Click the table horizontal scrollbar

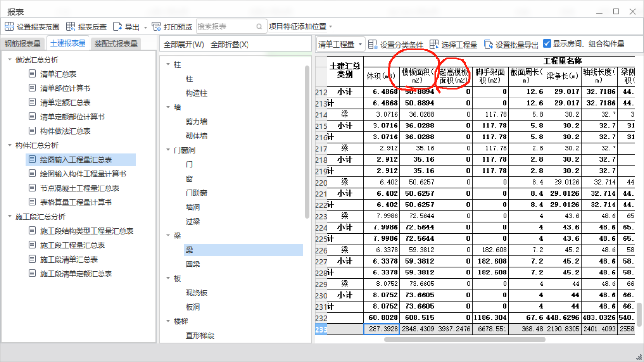[465, 339]
